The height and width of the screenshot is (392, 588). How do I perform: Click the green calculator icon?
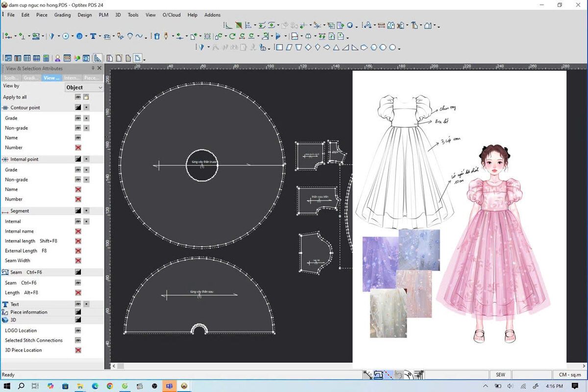click(46, 58)
